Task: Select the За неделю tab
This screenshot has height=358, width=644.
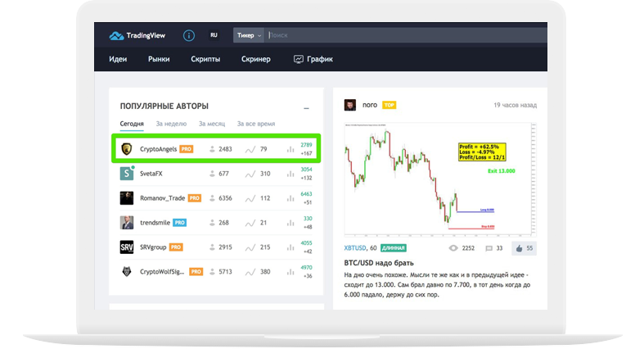Action: (171, 124)
